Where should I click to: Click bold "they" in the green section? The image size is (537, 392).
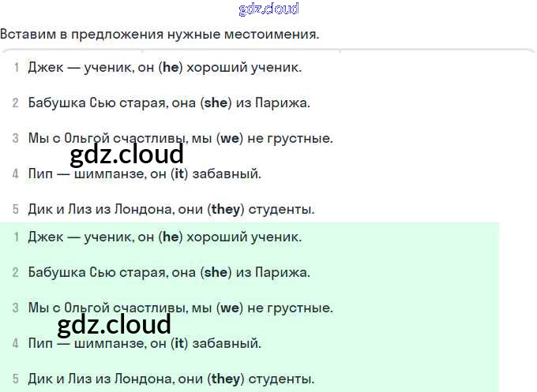pos(226,379)
